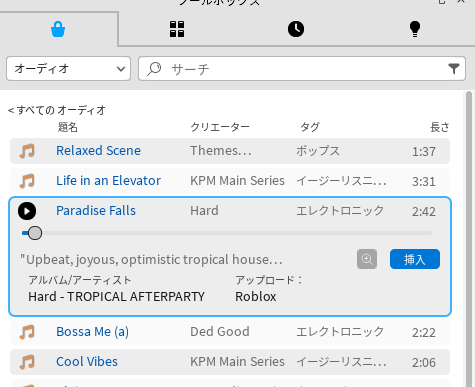Click the magnifier search icon

click(x=154, y=69)
